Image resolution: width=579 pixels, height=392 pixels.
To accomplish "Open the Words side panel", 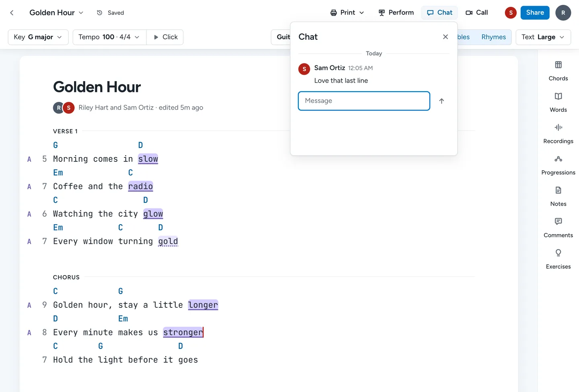I will coord(558,102).
